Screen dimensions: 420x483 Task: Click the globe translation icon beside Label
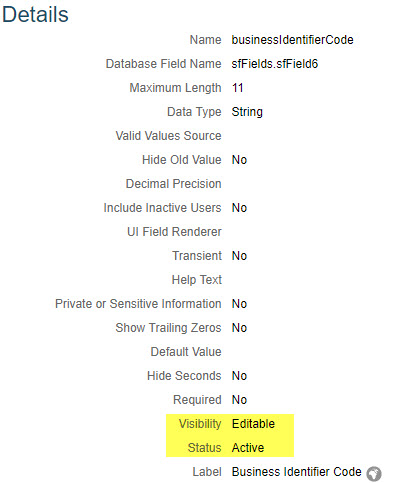click(374, 473)
